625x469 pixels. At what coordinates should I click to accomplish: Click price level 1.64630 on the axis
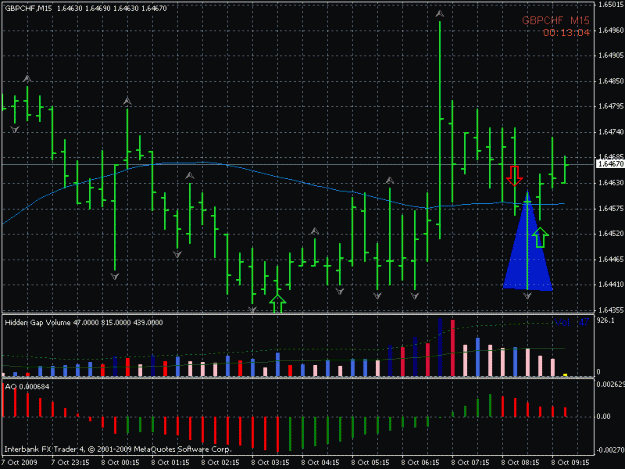pos(611,182)
